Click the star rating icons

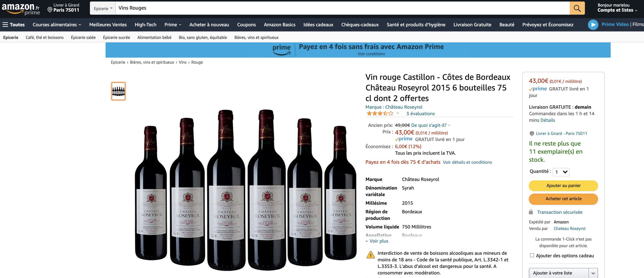(380, 113)
